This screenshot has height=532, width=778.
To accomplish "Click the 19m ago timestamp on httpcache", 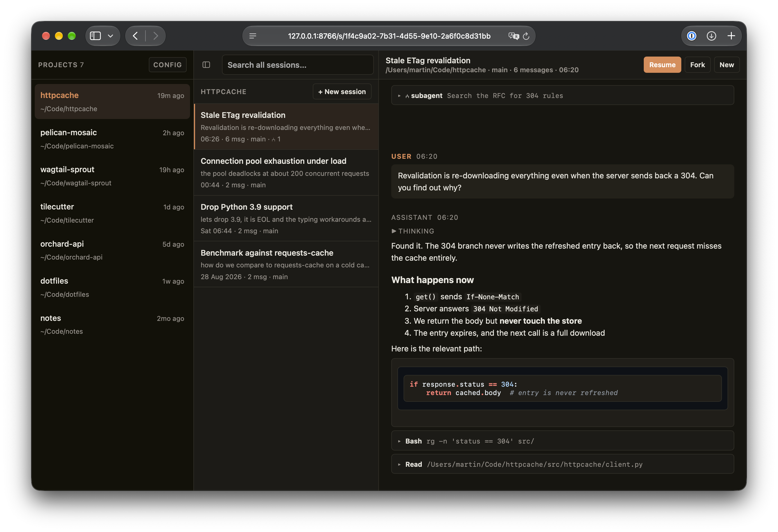I will [x=170, y=96].
